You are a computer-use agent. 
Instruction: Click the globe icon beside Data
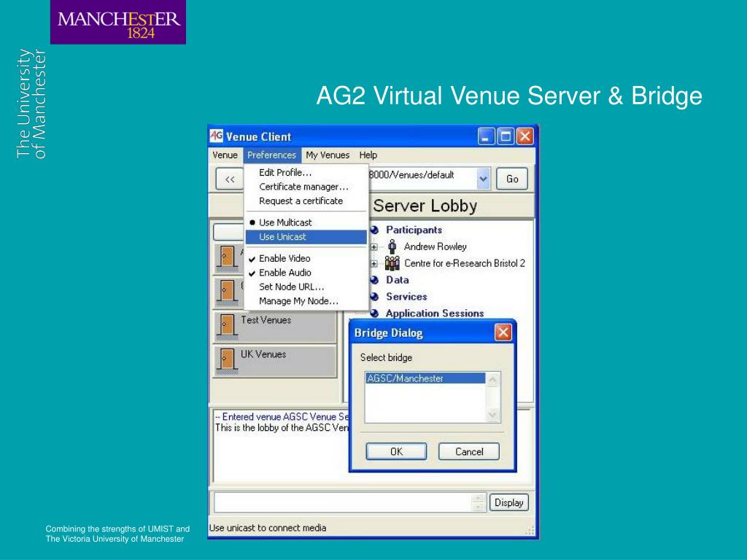pos(374,280)
